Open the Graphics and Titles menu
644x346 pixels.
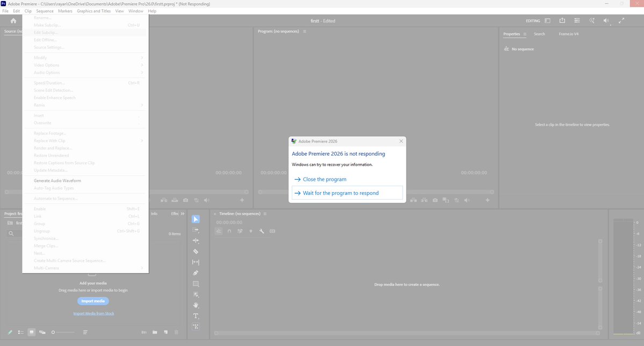(x=93, y=11)
